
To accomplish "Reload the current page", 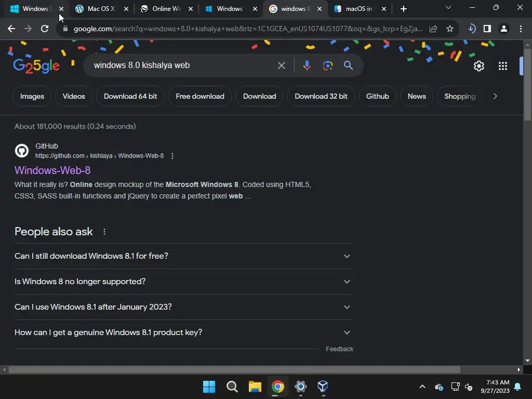I will coord(45,29).
